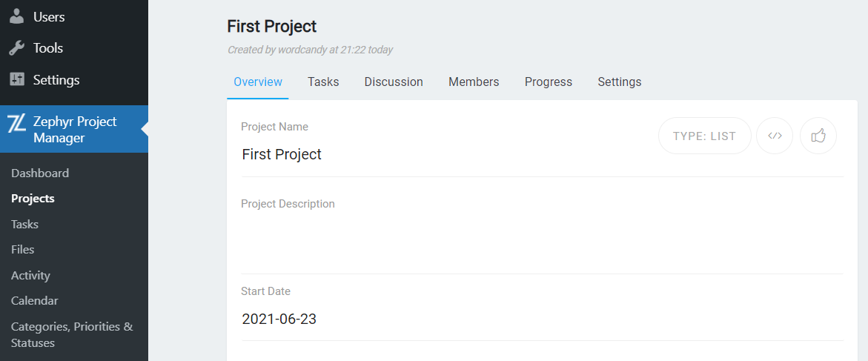Click the Users person icon
The image size is (868, 361).
coord(17,16)
